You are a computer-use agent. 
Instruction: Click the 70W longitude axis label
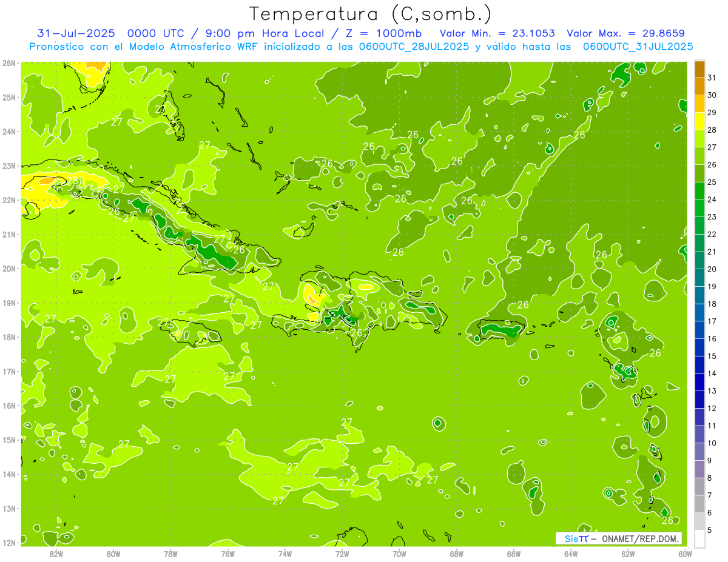tap(399, 554)
